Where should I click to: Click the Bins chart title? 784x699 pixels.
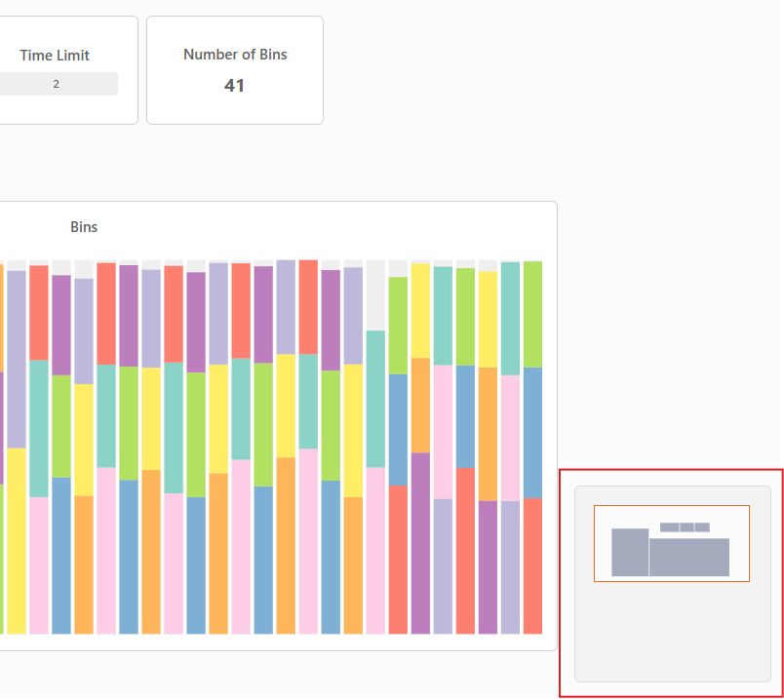[x=84, y=227]
